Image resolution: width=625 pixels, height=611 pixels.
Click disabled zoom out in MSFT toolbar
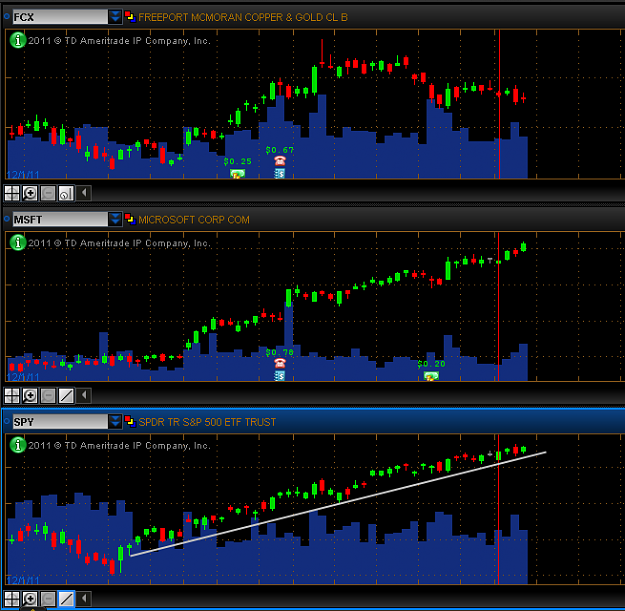click(x=48, y=396)
